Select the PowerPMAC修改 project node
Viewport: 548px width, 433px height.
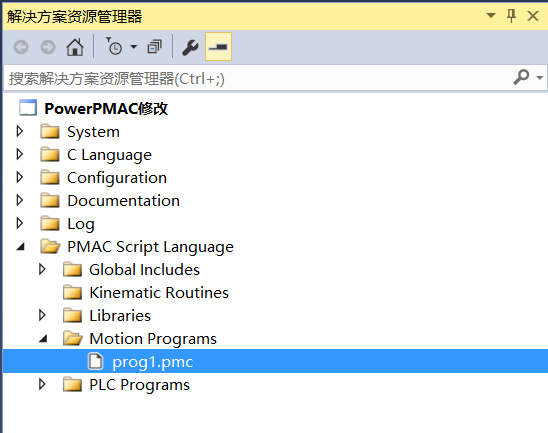click(x=106, y=109)
